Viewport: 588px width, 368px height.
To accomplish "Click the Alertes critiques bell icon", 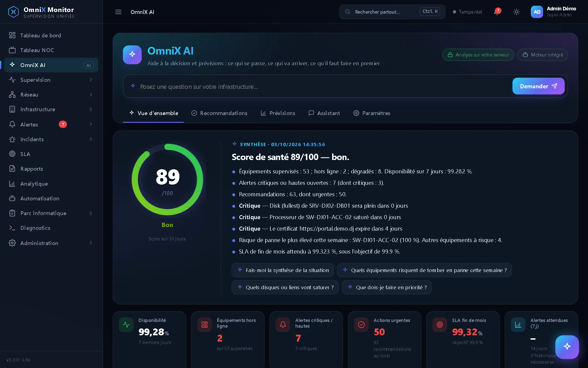I will coord(283,324).
